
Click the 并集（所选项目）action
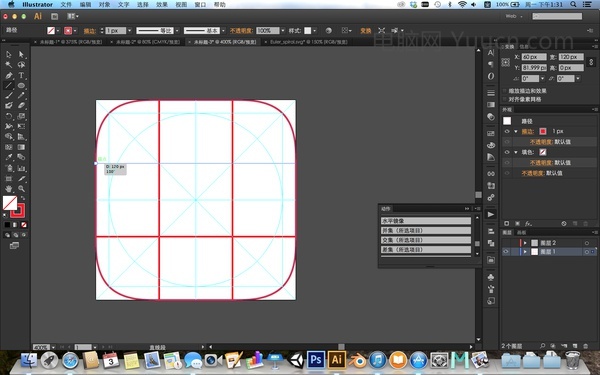[x=426, y=230]
